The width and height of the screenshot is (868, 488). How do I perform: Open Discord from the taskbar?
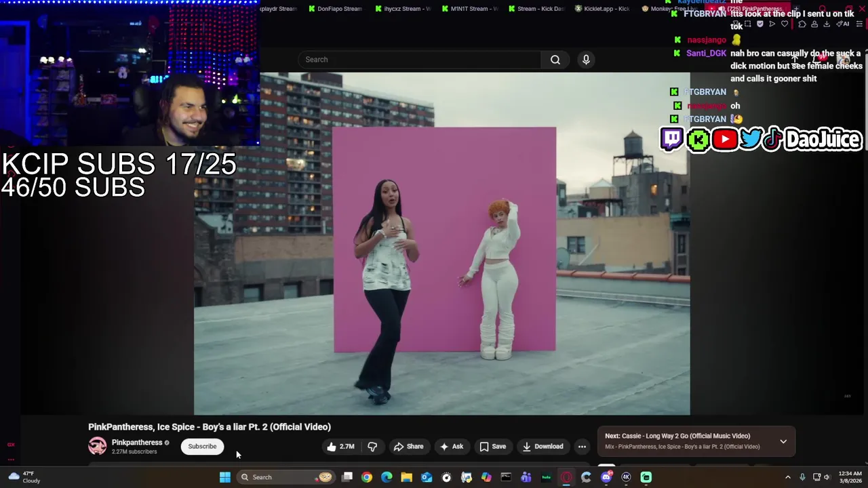(x=606, y=477)
